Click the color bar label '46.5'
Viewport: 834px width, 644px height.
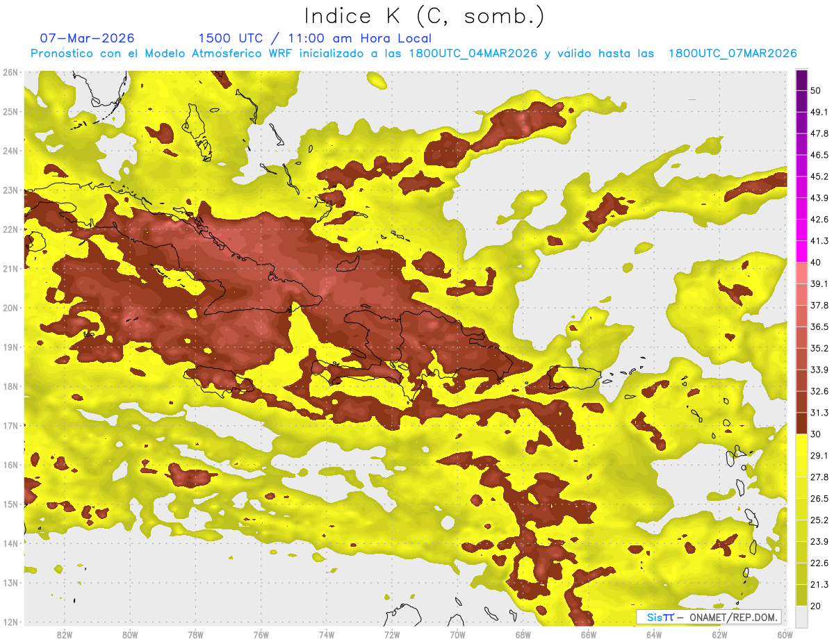click(x=819, y=155)
